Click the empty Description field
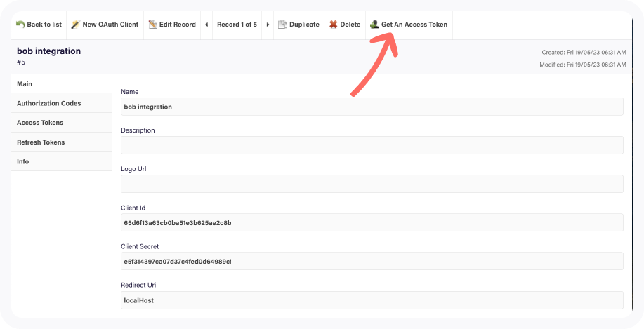 point(372,145)
